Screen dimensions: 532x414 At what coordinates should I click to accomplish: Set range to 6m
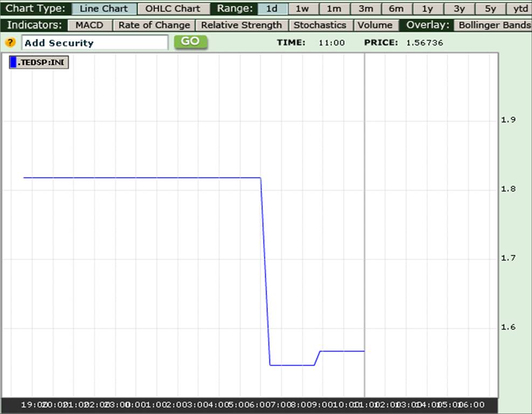pyautogui.click(x=397, y=9)
